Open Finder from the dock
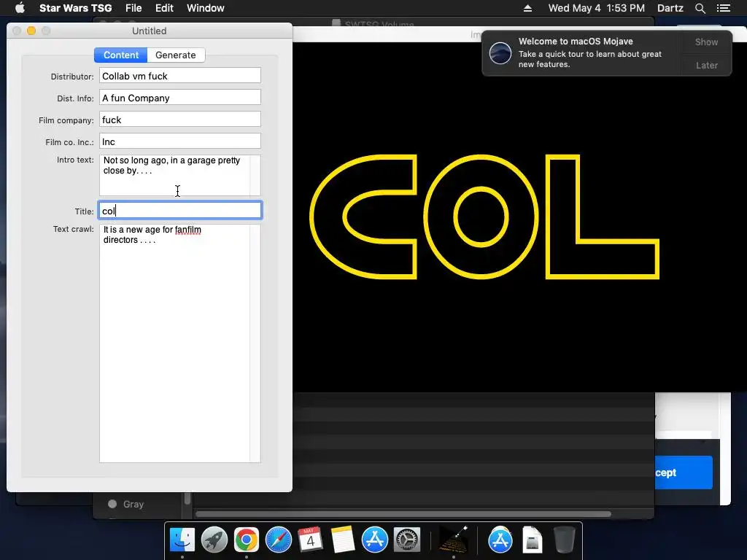The image size is (747, 560). coord(182,540)
